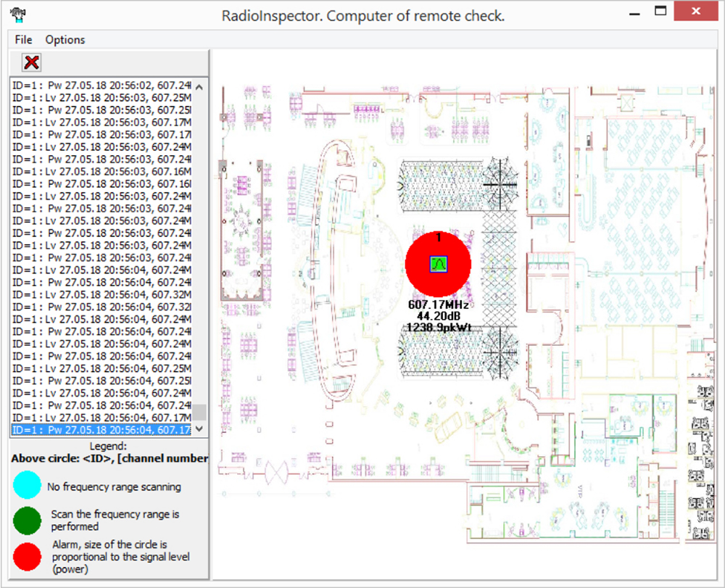Click the 'No frequency range scanning' legend text
725x588 pixels.
tap(114, 487)
